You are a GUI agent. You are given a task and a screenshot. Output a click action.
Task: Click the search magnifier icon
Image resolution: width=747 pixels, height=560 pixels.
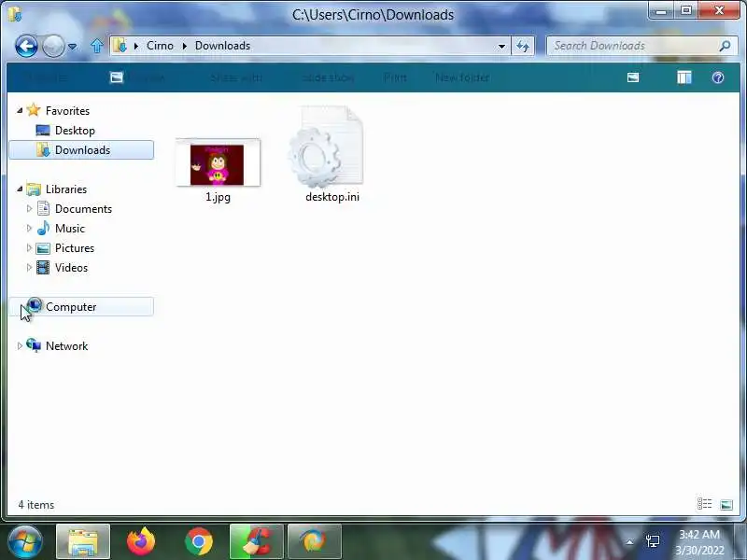coord(725,46)
